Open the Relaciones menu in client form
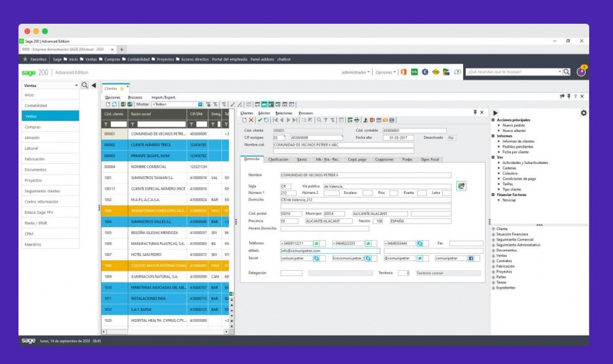 point(284,113)
